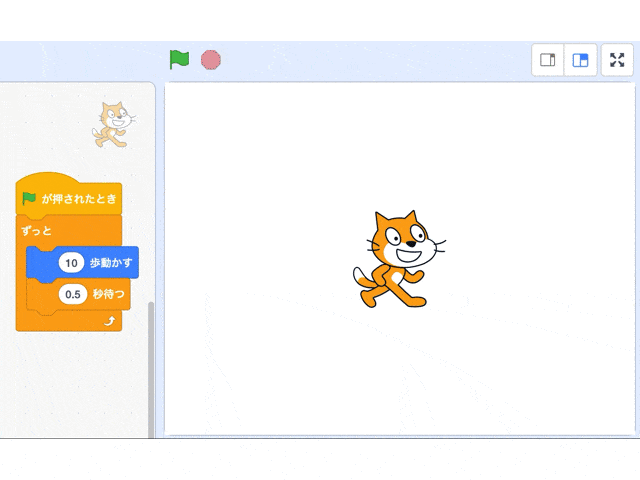Viewport: 640px width, 480px height.
Task: Switch to small stage layout
Action: [548, 60]
